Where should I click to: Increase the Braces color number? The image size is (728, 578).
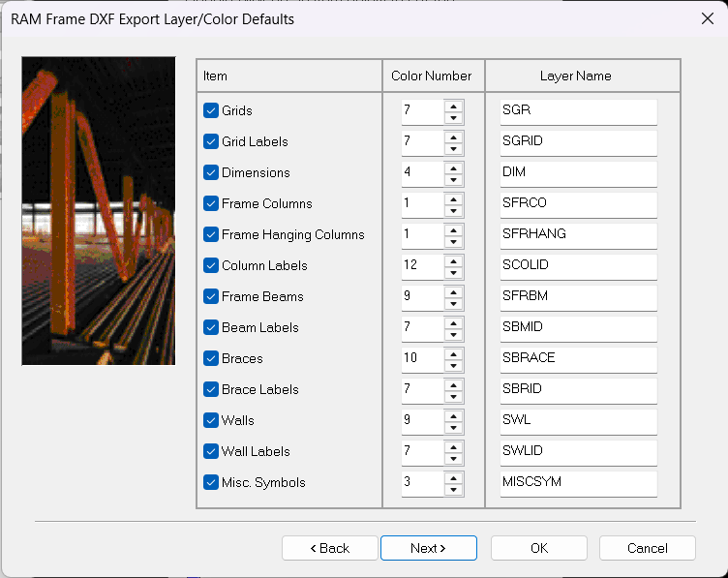[453, 352]
